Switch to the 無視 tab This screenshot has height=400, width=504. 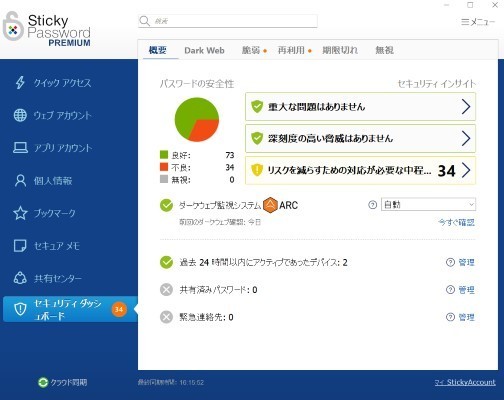click(385, 50)
